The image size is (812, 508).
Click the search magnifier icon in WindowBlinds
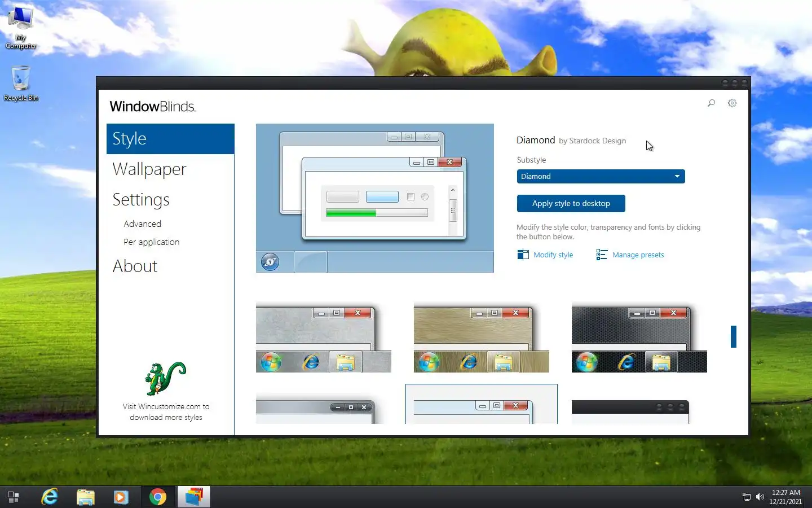[x=711, y=103]
